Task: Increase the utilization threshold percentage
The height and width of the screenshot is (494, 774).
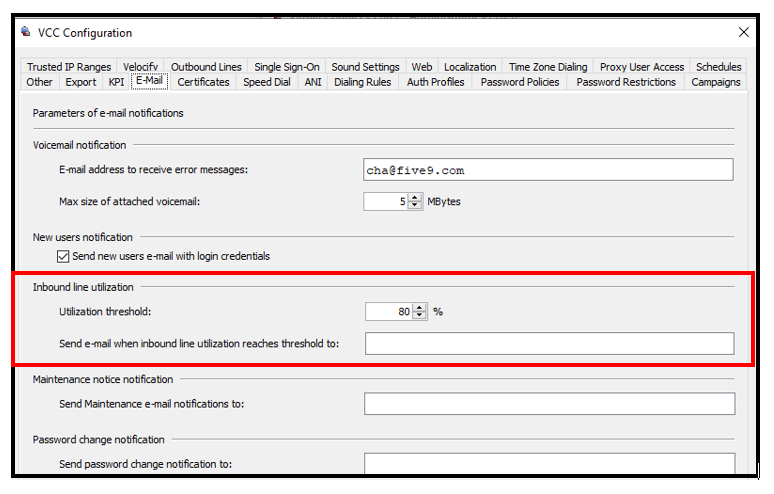Action: tap(420, 307)
